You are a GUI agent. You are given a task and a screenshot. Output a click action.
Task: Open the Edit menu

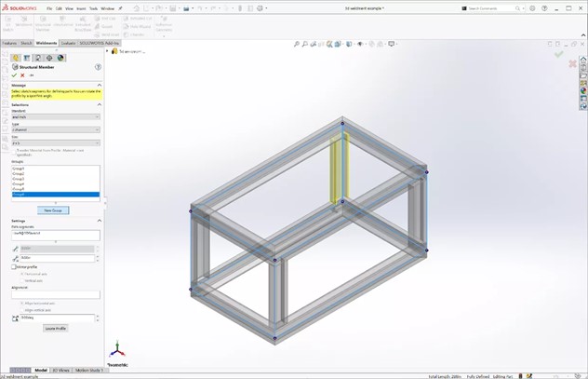59,8
